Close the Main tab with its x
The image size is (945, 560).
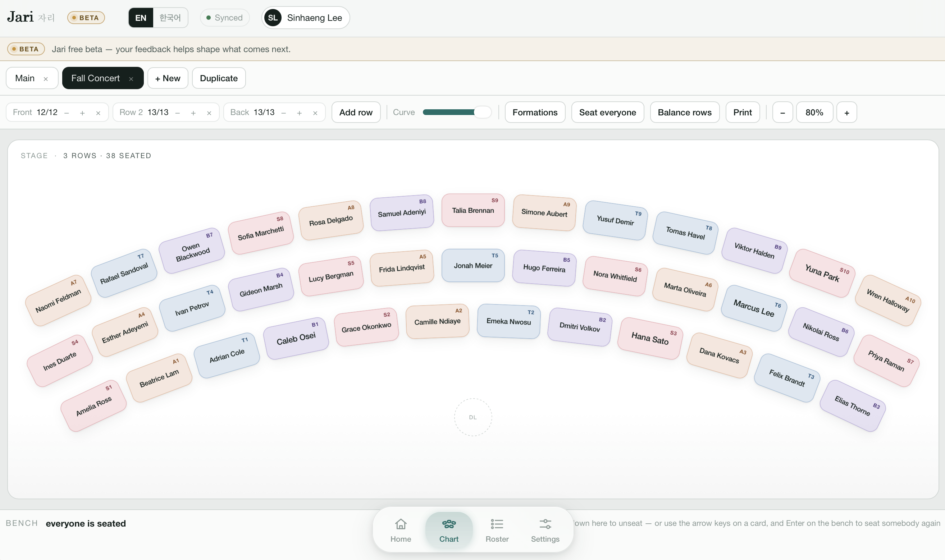[x=46, y=79]
